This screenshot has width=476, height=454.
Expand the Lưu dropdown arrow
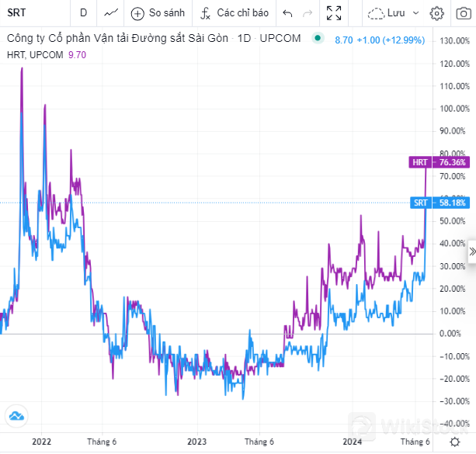pyautogui.click(x=415, y=13)
